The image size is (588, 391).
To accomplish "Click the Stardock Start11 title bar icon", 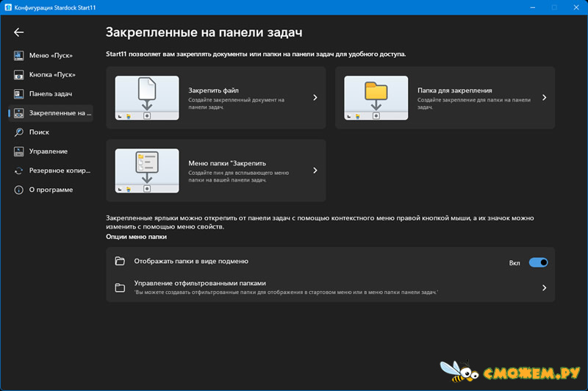I will (8, 7).
